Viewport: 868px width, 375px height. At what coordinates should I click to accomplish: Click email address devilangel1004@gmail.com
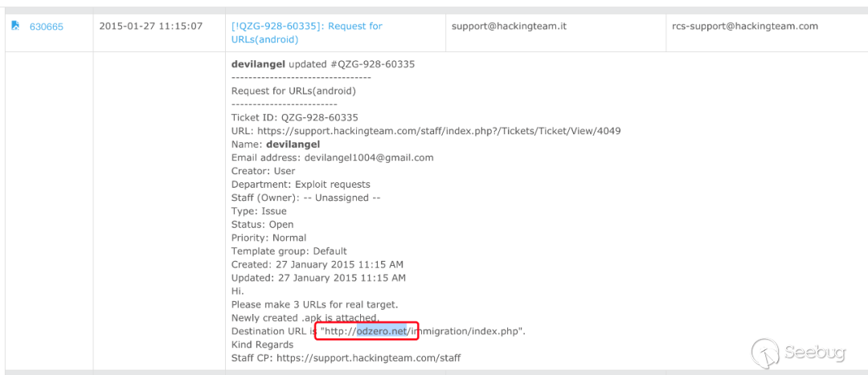[369, 157]
